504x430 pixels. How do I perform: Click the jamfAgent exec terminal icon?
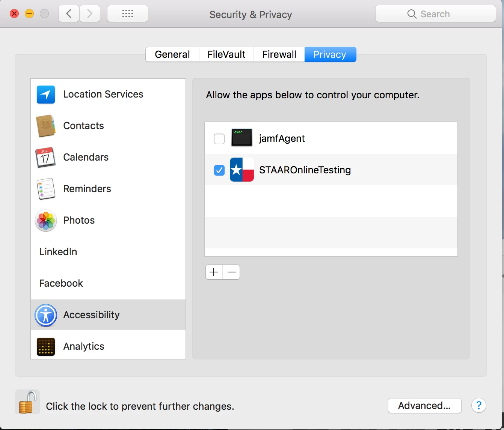(x=241, y=138)
